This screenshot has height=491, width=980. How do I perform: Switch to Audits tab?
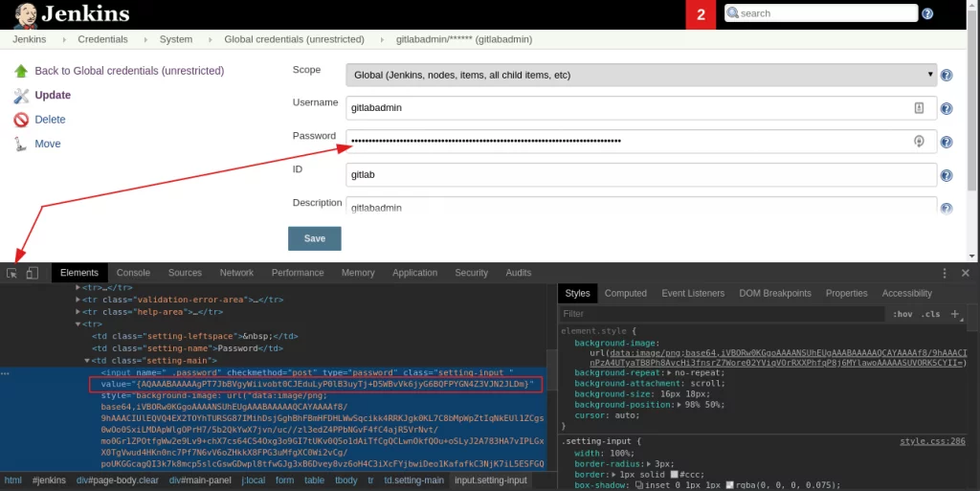519,273
